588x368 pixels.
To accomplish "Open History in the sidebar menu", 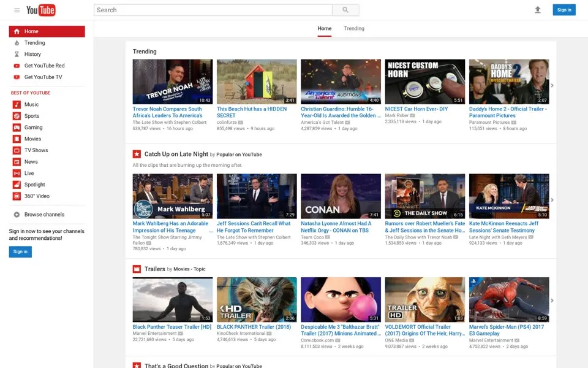I will pos(32,54).
